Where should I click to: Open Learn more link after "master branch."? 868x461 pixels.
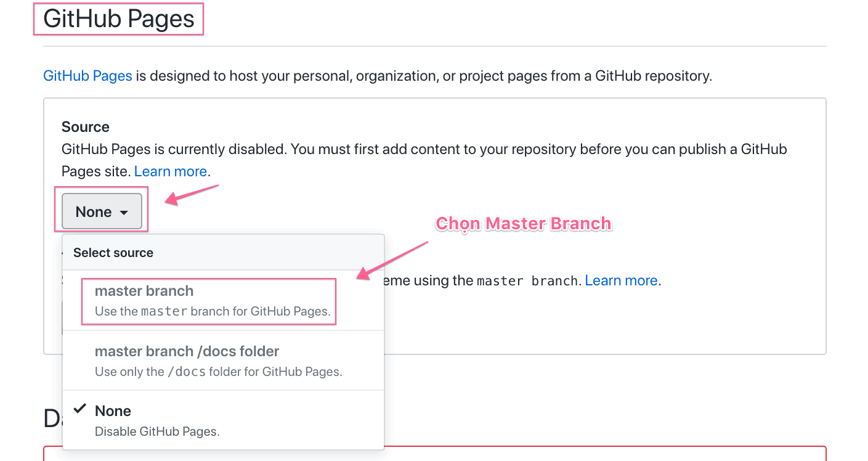pos(622,280)
